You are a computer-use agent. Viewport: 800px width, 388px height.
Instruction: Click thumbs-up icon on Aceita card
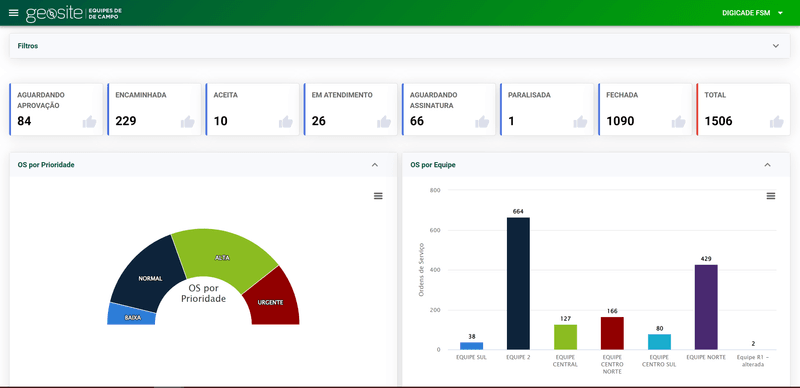(x=286, y=122)
